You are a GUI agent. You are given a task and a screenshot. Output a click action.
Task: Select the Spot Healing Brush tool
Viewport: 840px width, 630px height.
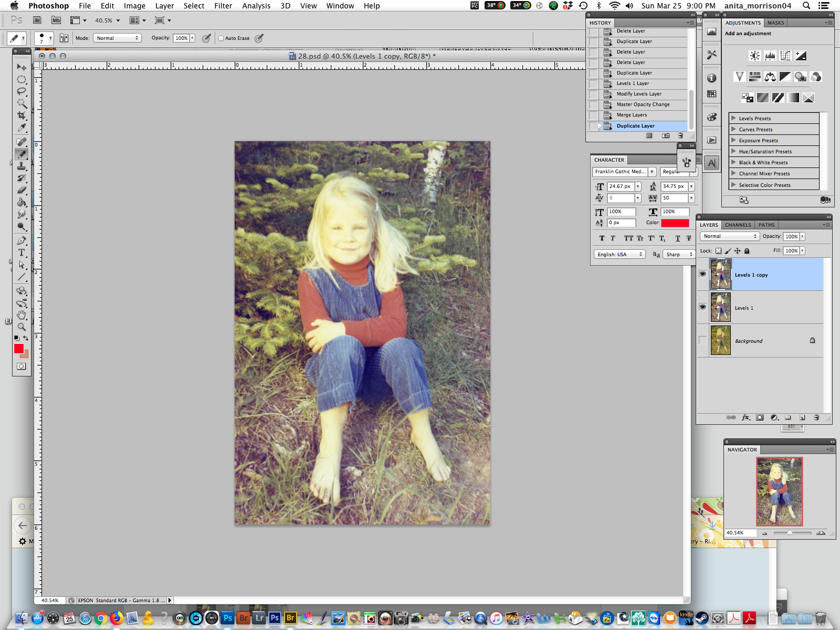point(22,142)
